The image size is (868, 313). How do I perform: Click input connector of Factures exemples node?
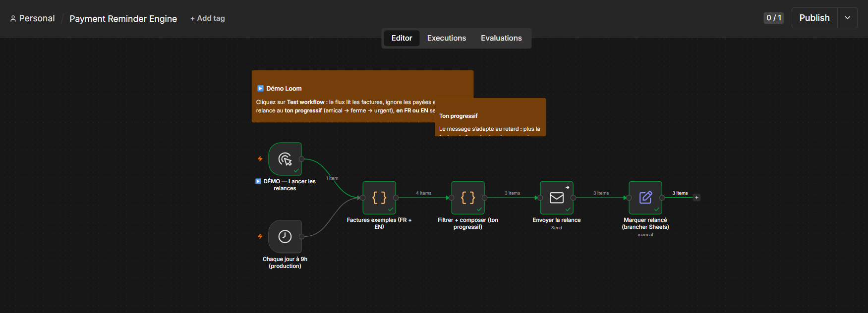click(x=363, y=198)
